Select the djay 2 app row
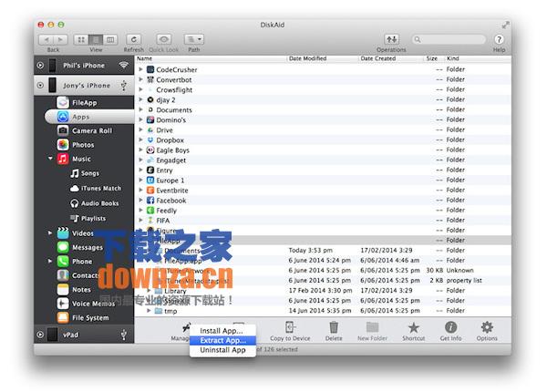This screenshot has height=392, width=547. [x=323, y=99]
